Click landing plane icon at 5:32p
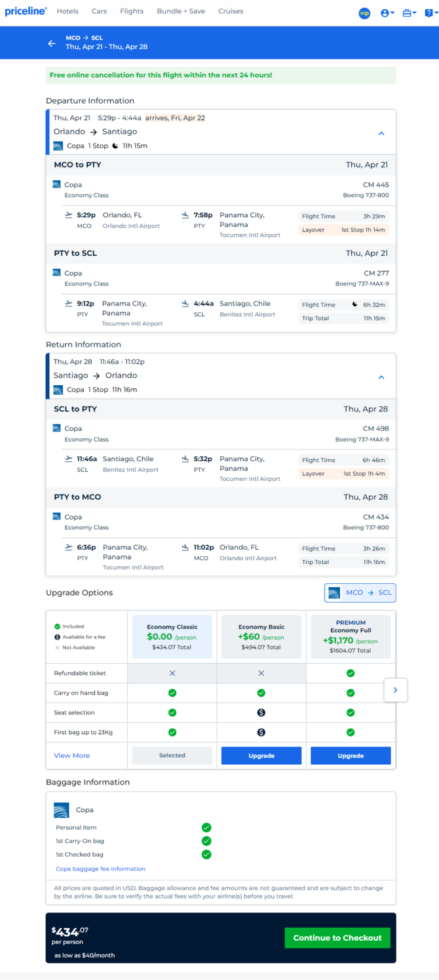The height and width of the screenshot is (980, 439). click(x=185, y=459)
